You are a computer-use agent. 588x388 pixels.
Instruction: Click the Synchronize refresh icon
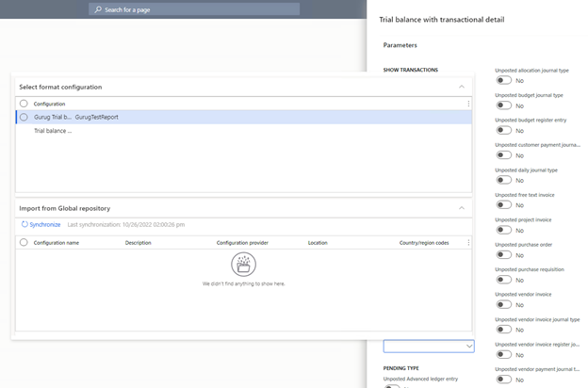[24, 225]
